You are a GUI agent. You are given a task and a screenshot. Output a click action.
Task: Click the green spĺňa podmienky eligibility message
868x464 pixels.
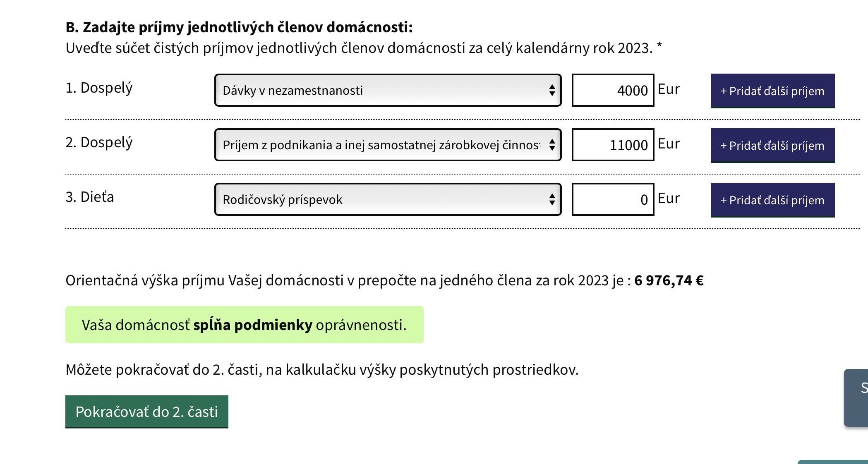[244, 325]
